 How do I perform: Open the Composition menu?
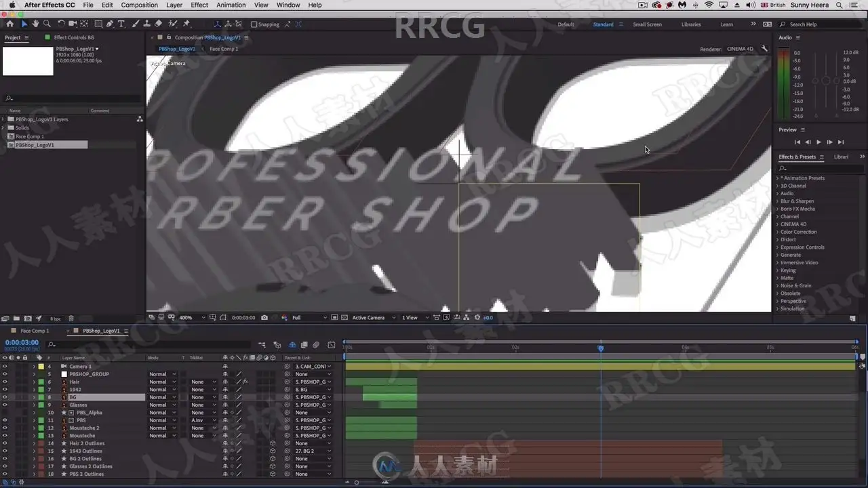[140, 5]
